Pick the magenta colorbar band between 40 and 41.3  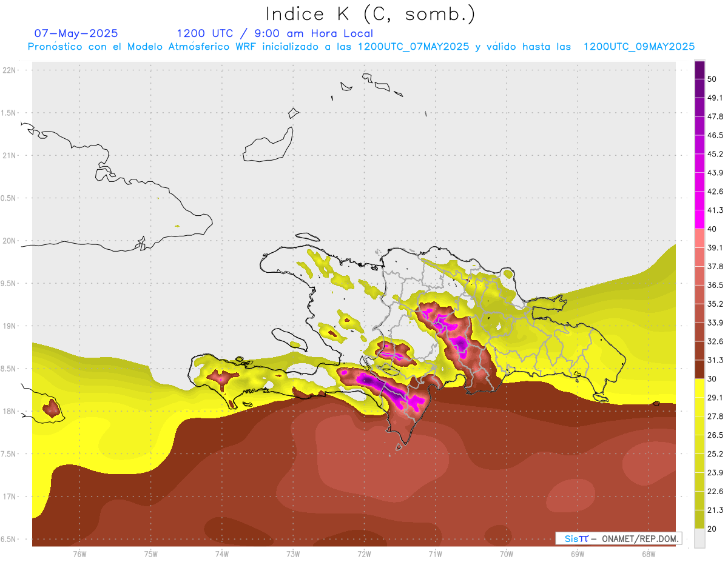click(x=700, y=219)
